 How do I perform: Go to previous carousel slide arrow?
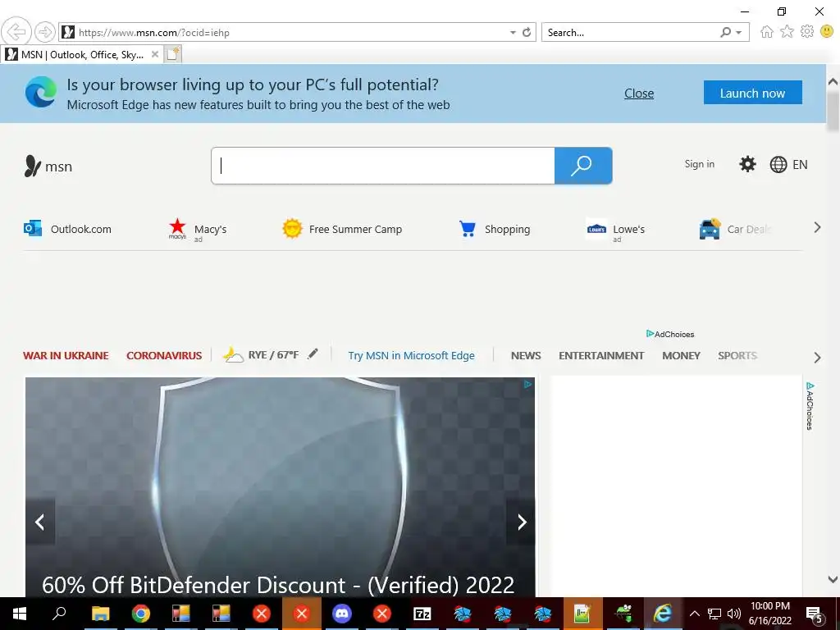click(40, 522)
